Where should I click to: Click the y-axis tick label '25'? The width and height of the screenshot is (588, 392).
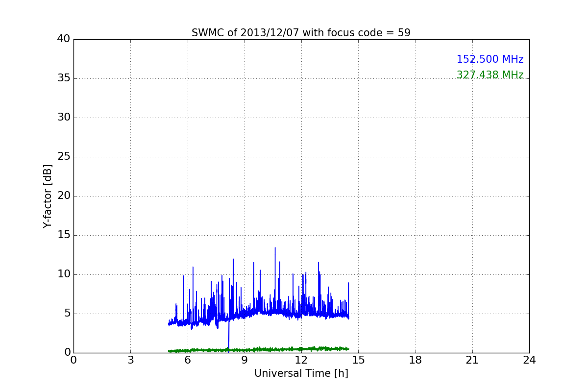tap(64, 157)
